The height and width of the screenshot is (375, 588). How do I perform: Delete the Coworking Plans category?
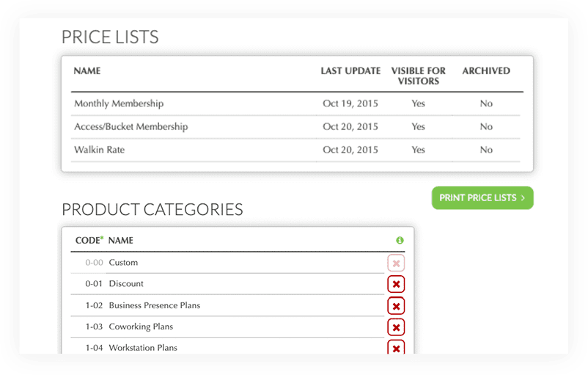point(396,327)
